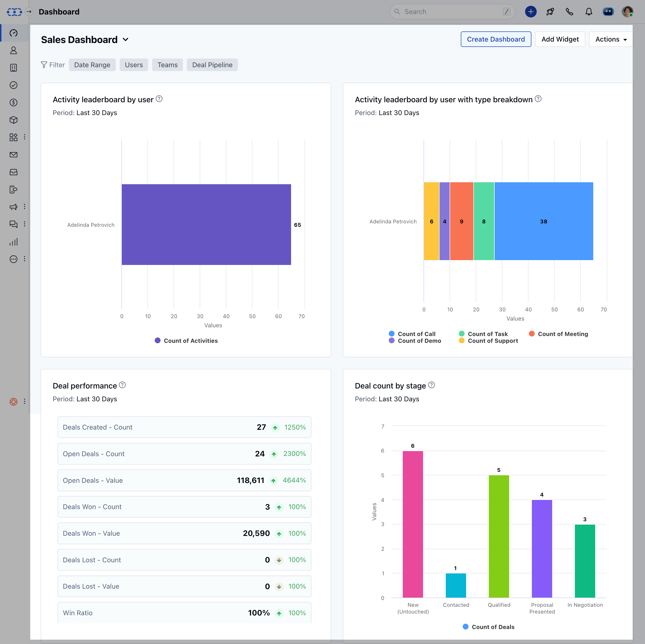Click the phone call icon
The image size is (645, 644).
[x=570, y=11]
